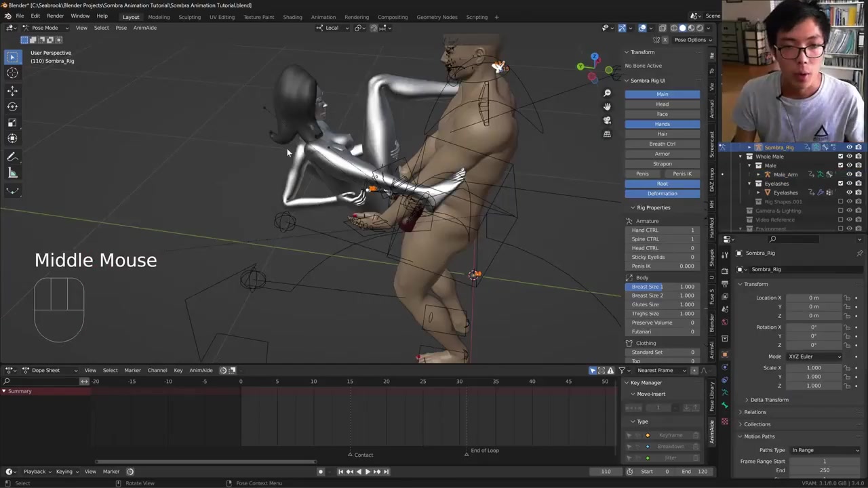Select the Rotate tool
868x488 pixels.
coord(12,106)
